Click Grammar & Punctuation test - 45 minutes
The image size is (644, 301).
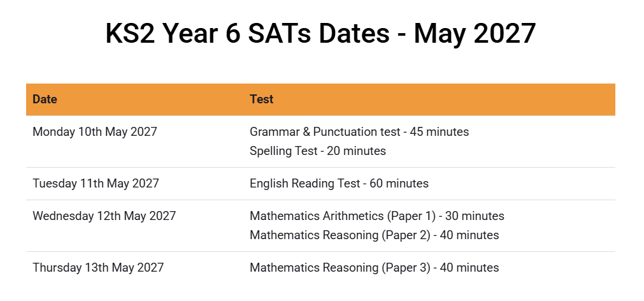click(x=359, y=132)
